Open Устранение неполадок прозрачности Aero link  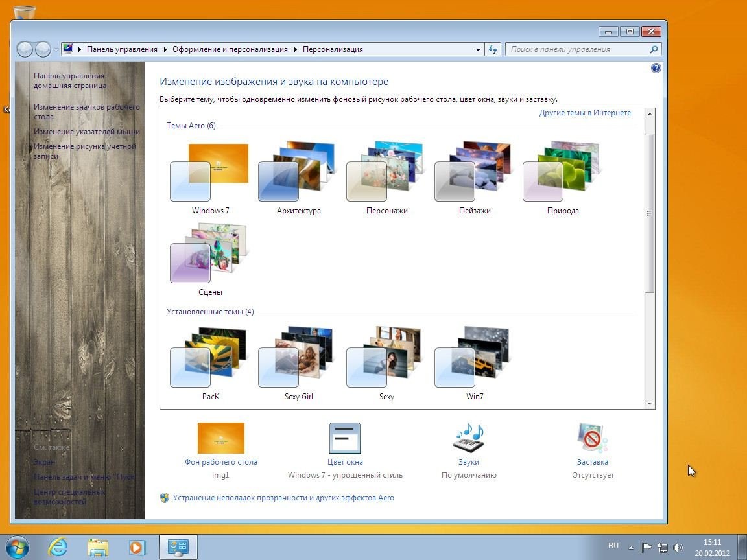[283, 498]
